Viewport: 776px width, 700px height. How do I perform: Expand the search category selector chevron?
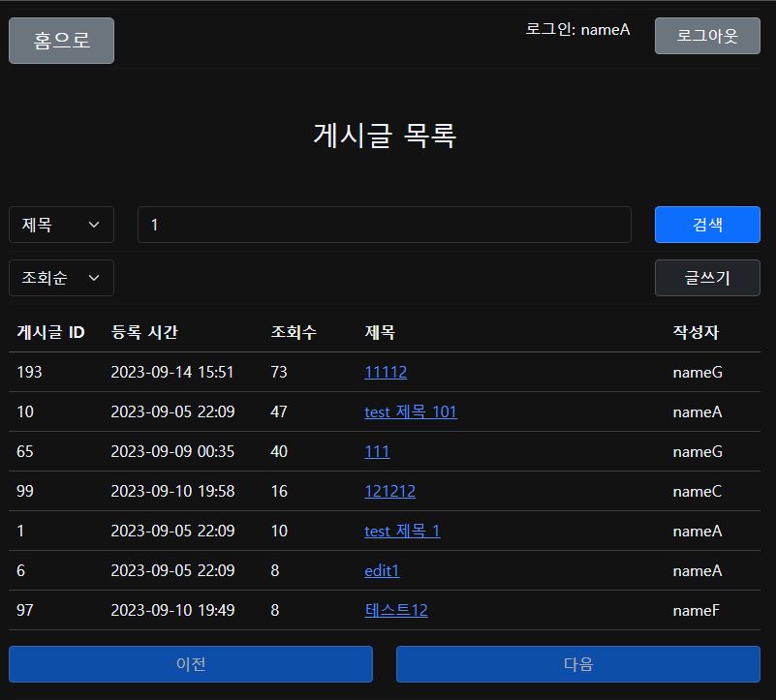97,225
